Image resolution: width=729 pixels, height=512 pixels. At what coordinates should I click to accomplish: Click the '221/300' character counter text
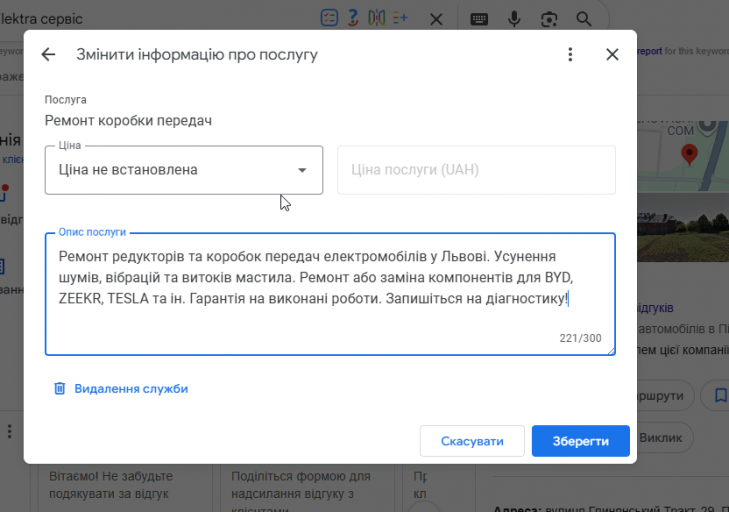(580, 338)
